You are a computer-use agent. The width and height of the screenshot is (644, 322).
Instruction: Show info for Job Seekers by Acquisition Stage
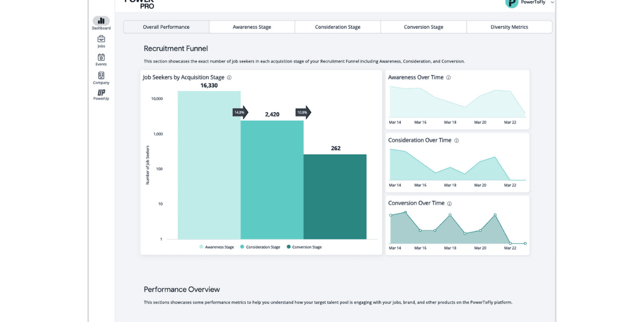tap(229, 78)
